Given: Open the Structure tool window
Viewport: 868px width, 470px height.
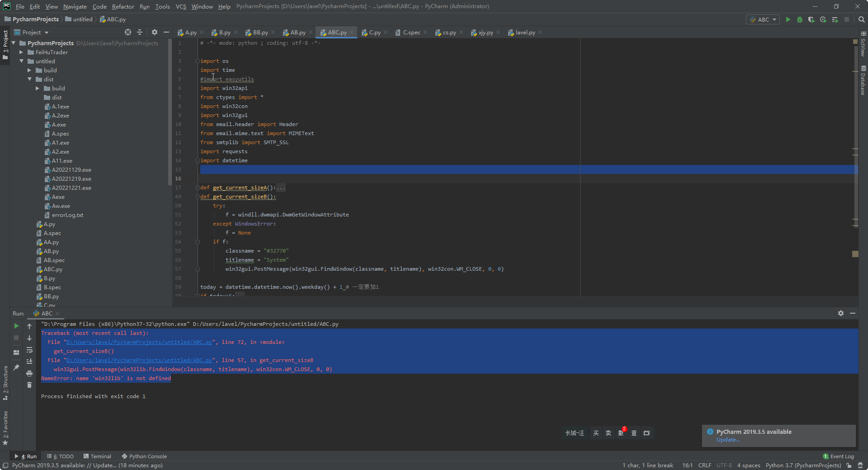Looking at the screenshot, I should click(x=5, y=383).
